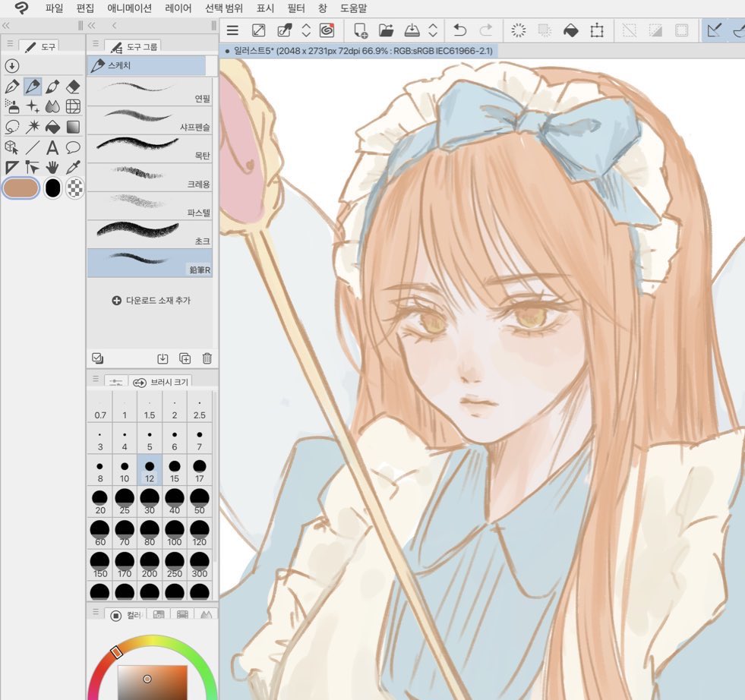745x700 pixels.
Task: Choose the 초크 brush preset
Action: [150, 234]
